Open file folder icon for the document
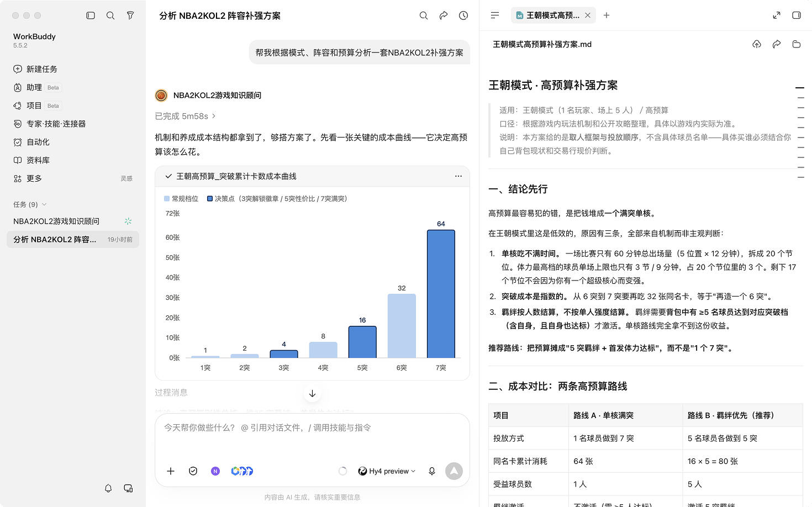Screen dimensions: 812x507 click(x=797, y=44)
